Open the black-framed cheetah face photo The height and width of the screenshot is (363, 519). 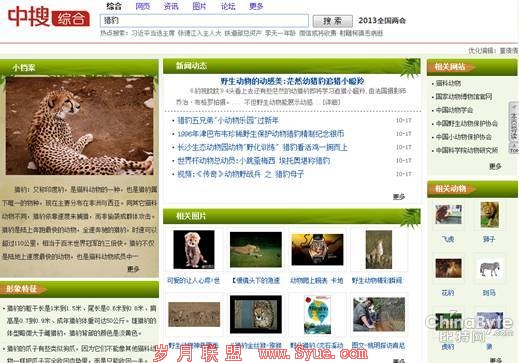pyautogui.click(x=256, y=314)
